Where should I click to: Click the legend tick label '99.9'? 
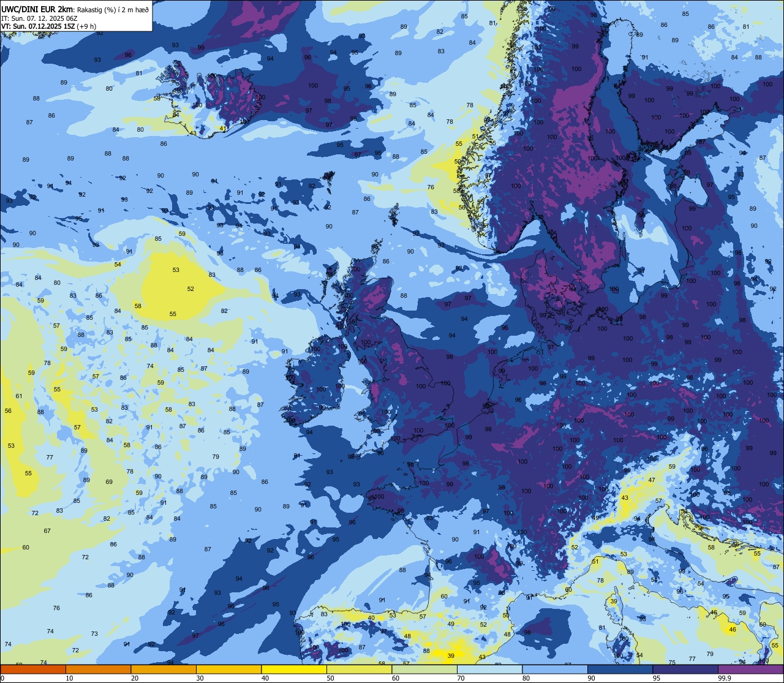[x=725, y=678]
